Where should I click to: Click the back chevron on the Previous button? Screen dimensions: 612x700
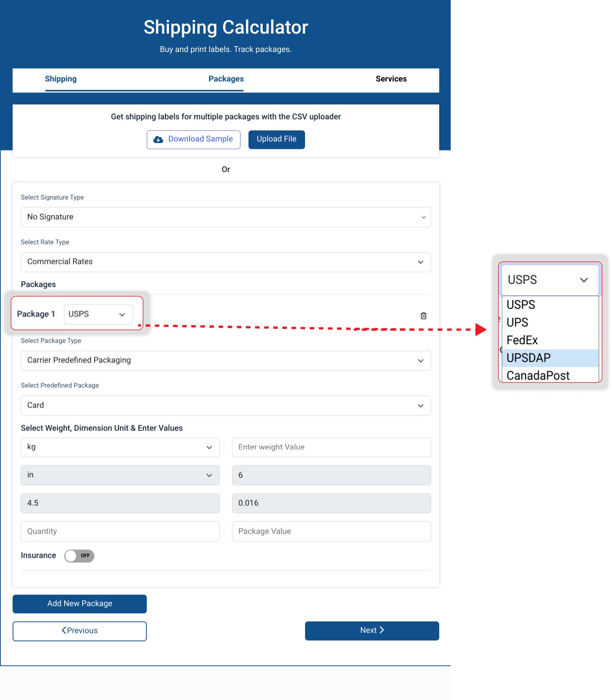(65, 631)
